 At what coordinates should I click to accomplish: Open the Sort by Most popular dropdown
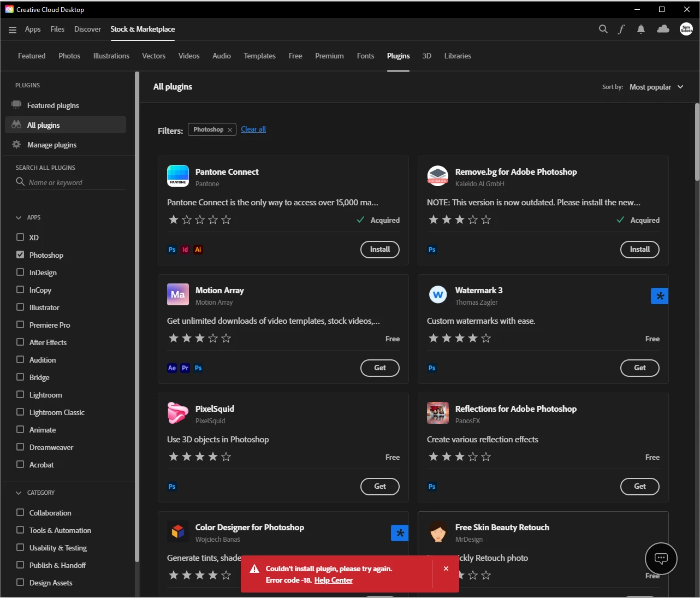(656, 87)
